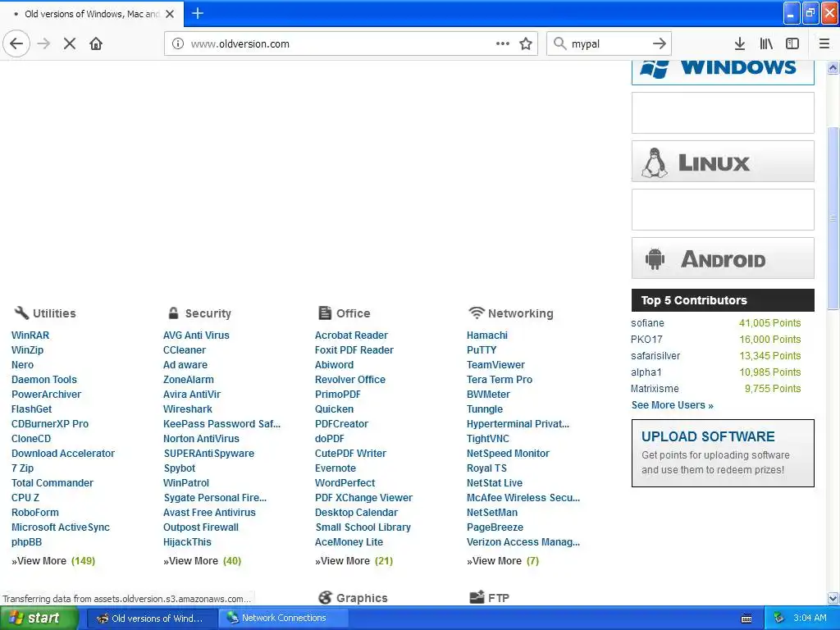Open the KeePass Password Saf... link
840x630 pixels.
click(x=221, y=424)
